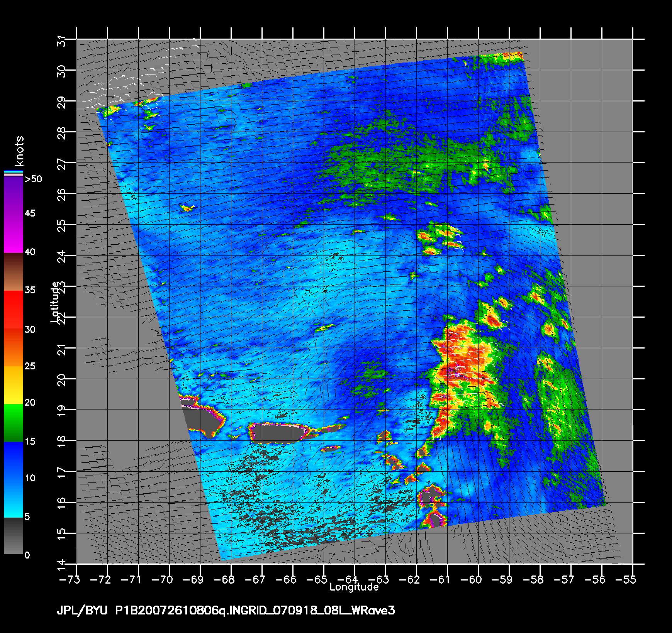
Task: Click the green band of the color scale
Action: tap(14, 423)
